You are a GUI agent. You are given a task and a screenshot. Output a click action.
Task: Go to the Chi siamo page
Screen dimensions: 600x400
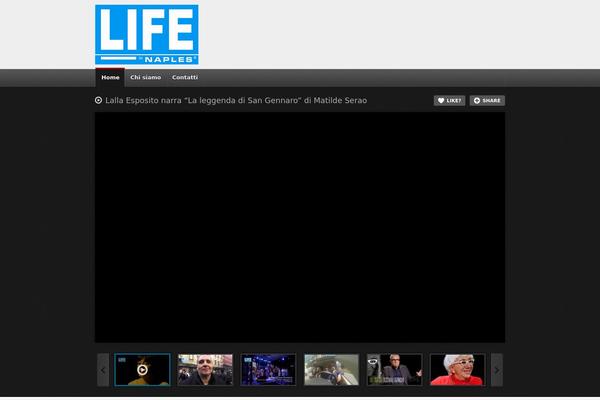(145, 77)
